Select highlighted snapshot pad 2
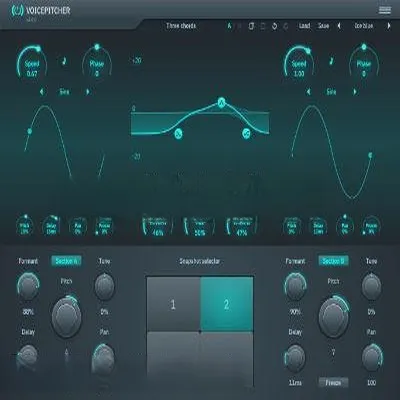This screenshot has height=400, width=400. pos(227,304)
